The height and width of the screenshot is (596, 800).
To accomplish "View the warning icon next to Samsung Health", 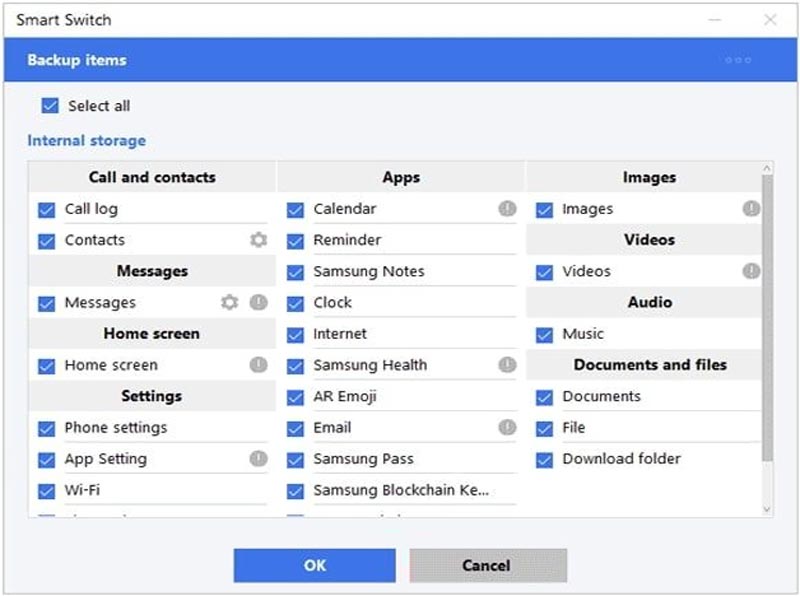I will (x=507, y=364).
